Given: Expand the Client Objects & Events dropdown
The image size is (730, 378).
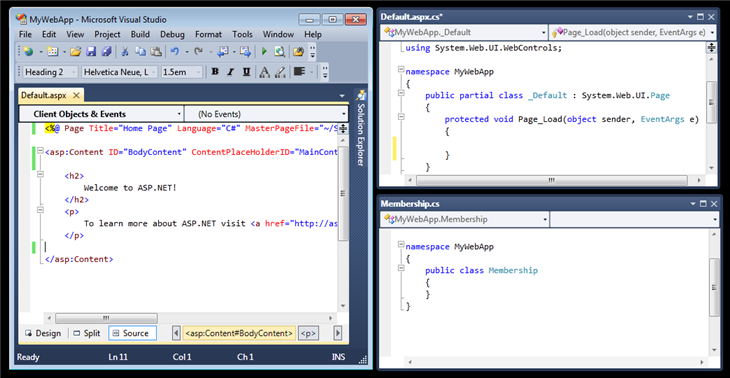Looking at the screenshot, I should click(x=101, y=114).
